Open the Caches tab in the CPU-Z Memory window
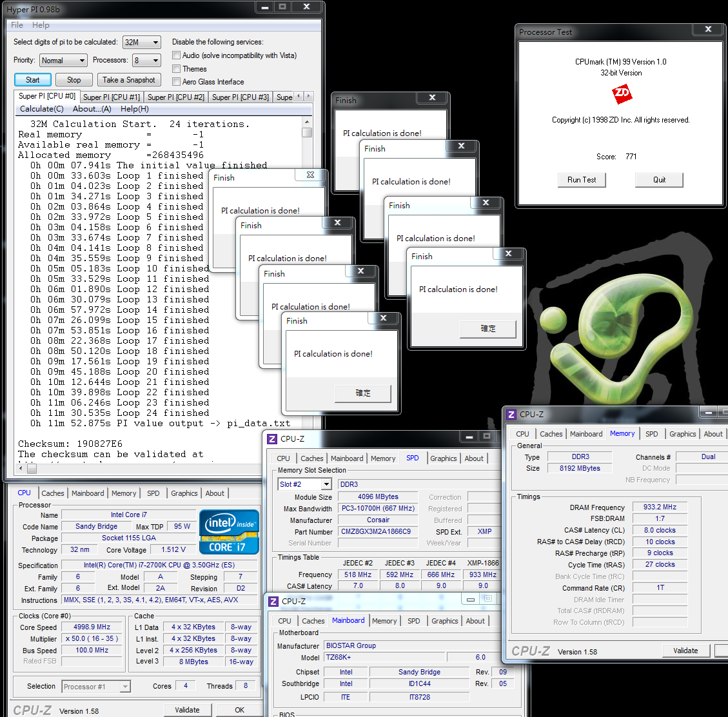The image size is (728, 717). click(x=551, y=434)
